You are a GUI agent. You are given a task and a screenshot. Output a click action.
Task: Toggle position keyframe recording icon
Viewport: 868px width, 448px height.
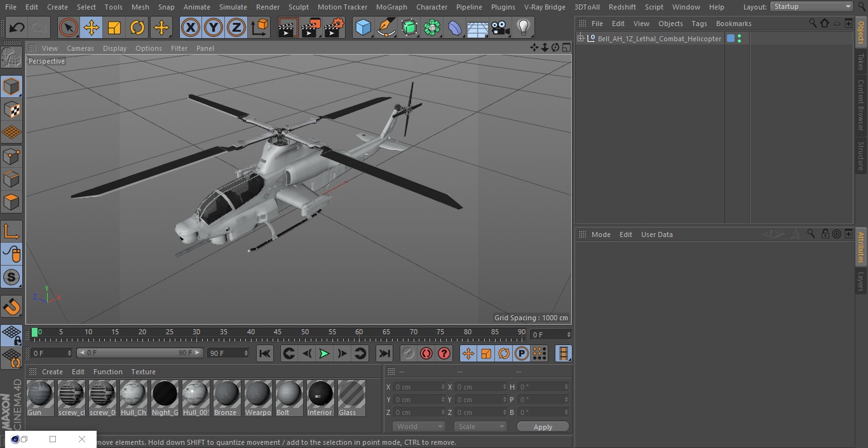tap(468, 353)
